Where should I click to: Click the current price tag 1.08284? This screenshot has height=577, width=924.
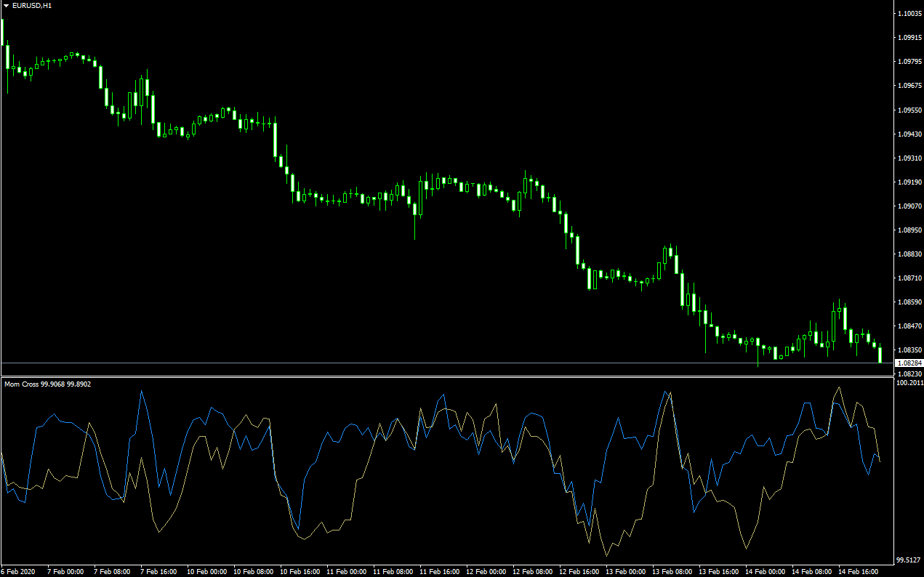tap(909, 363)
